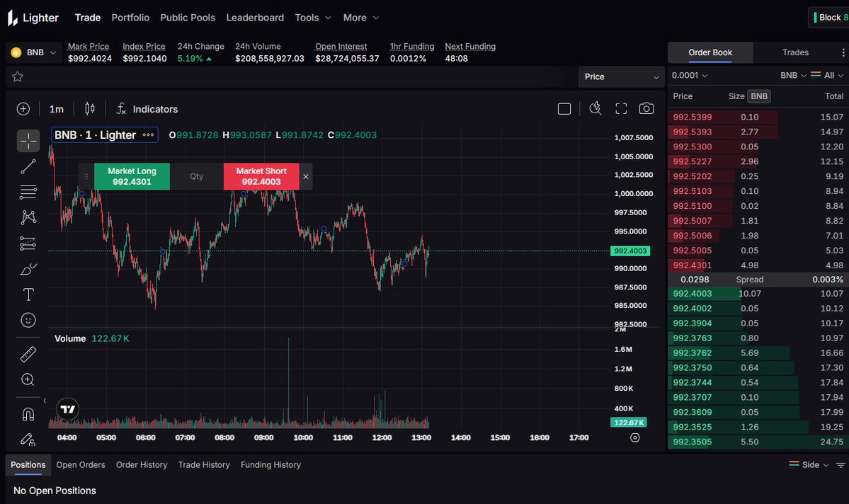Select the trend line drawing tool

tap(28, 166)
